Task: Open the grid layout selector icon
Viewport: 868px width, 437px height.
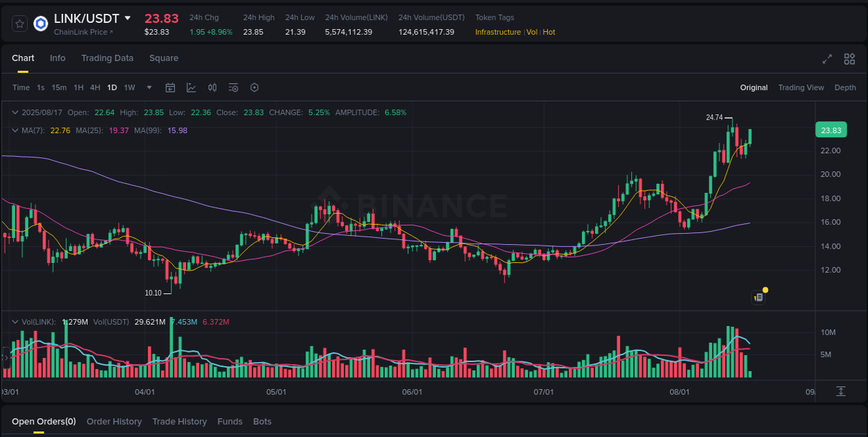Action: pyautogui.click(x=849, y=60)
